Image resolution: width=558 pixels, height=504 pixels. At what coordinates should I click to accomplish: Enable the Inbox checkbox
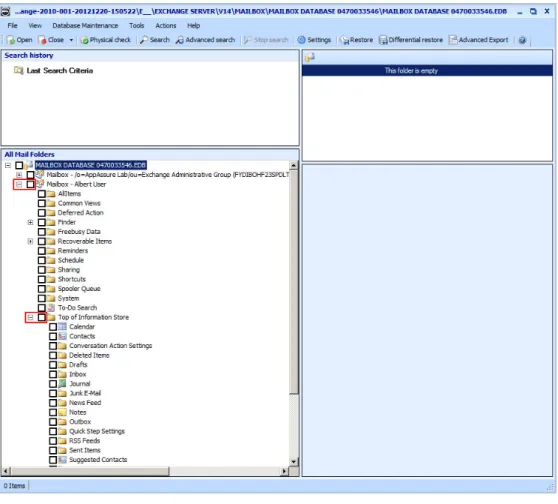tap(53, 374)
